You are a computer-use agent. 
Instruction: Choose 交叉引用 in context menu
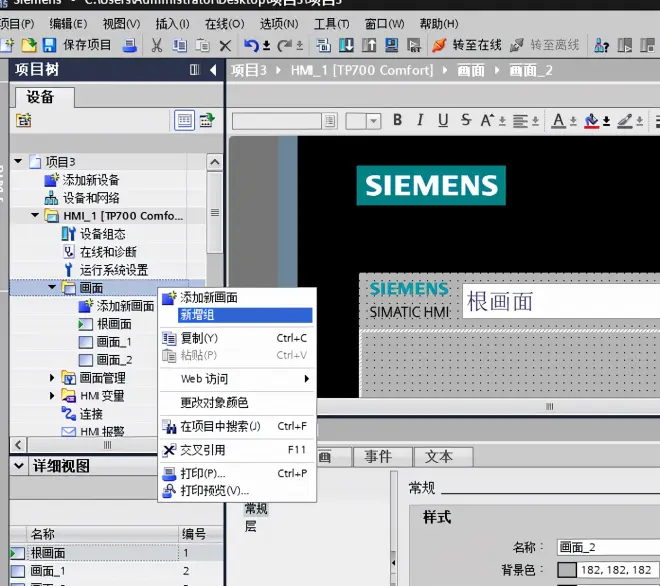[237, 450]
